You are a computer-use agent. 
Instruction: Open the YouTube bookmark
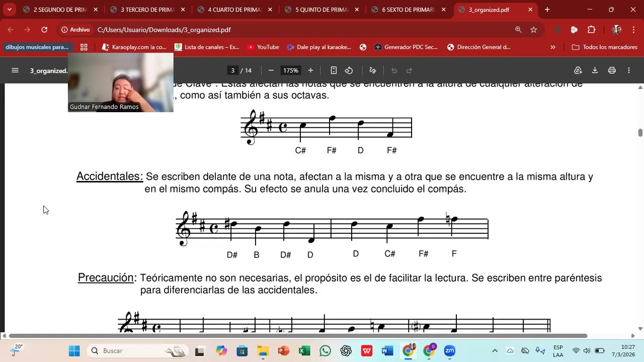coord(263,47)
